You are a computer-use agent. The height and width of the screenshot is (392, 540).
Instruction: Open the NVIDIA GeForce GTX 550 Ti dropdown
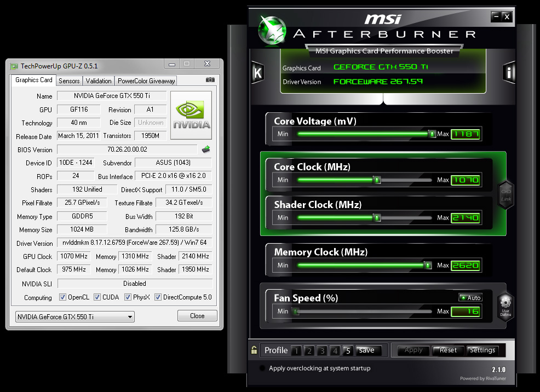(x=74, y=316)
